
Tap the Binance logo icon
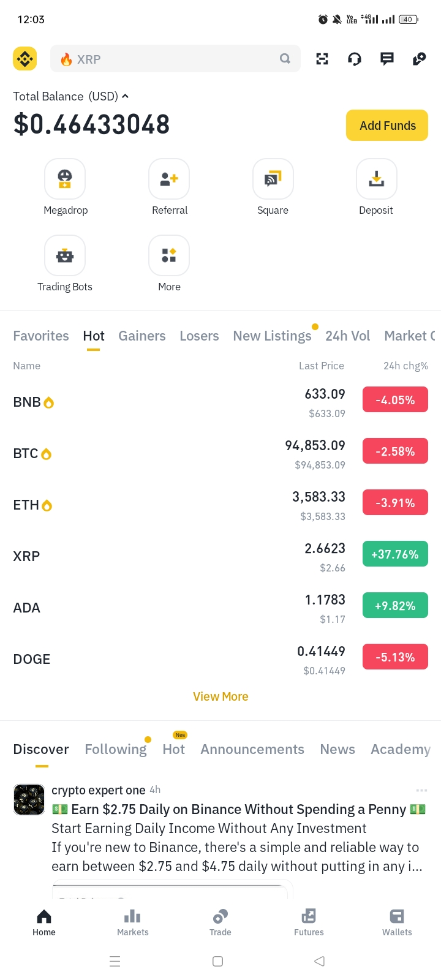(x=25, y=59)
